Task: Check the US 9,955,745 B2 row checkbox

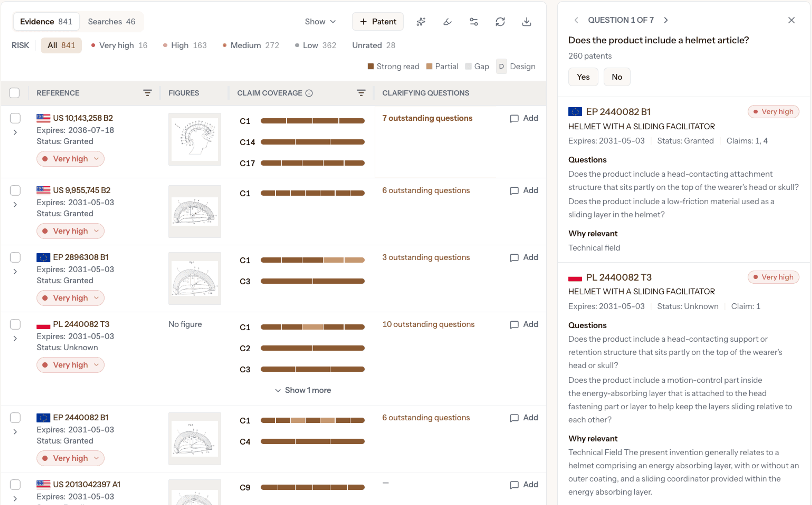Action: point(15,190)
